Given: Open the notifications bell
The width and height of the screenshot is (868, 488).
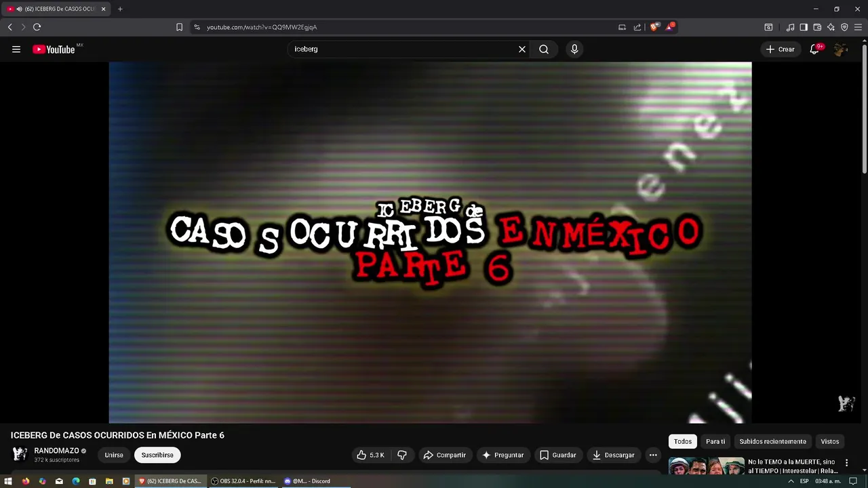Looking at the screenshot, I should coord(814,49).
